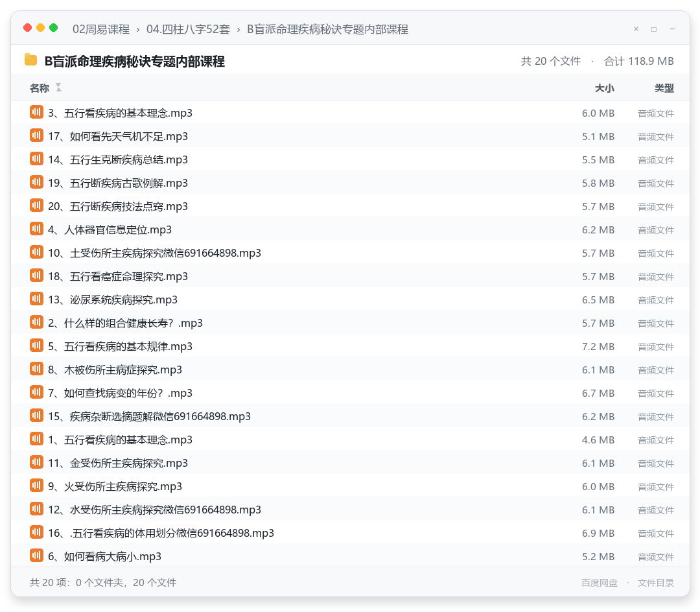Toggle sort order arrow beside 名称
Image resolution: width=700 pixels, height=612 pixels.
point(58,88)
